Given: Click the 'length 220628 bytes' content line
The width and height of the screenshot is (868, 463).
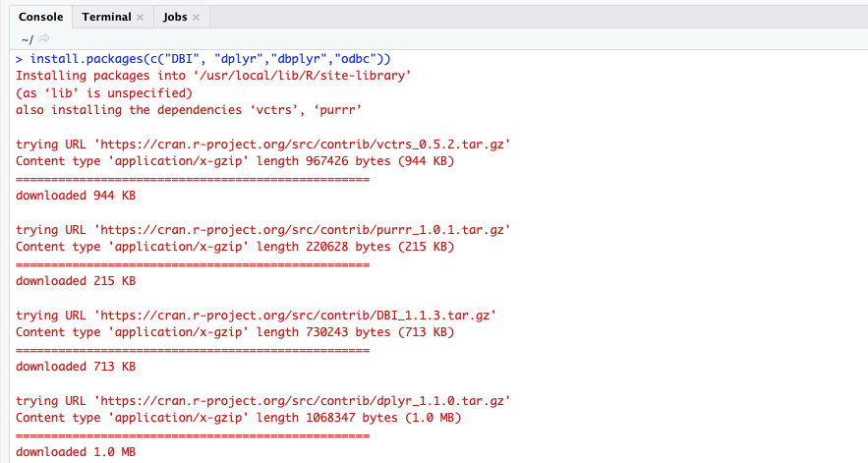Looking at the screenshot, I should 235,247.
